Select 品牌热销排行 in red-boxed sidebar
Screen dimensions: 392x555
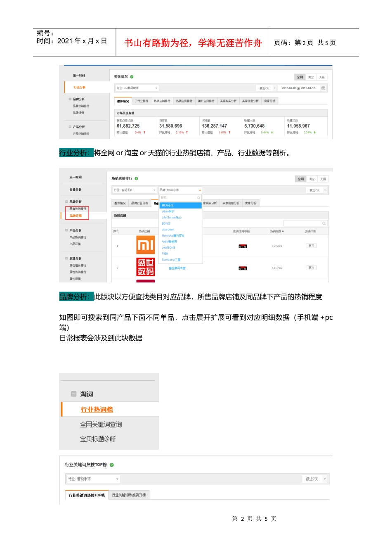pyautogui.click(x=78, y=209)
